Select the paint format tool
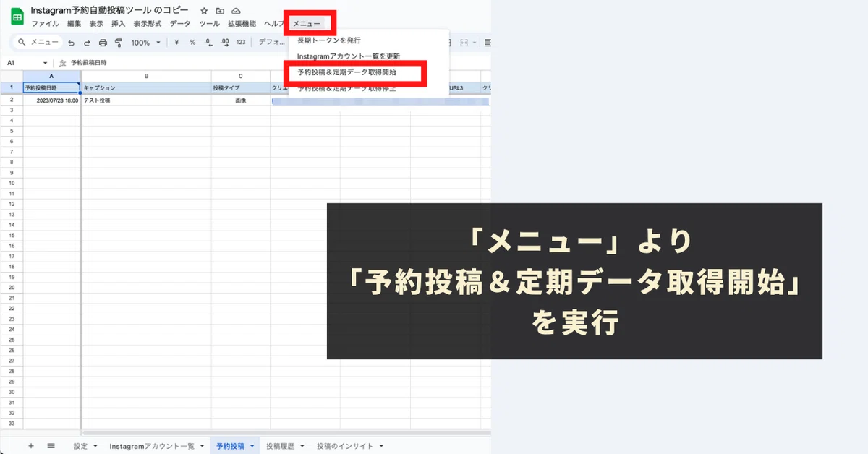The height and width of the screenshot is (454, 868). click(x=118, y=43)
